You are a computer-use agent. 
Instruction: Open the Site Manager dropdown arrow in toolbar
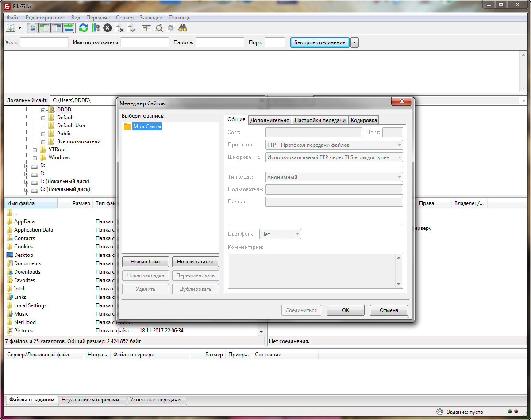(x=19, y=28)
